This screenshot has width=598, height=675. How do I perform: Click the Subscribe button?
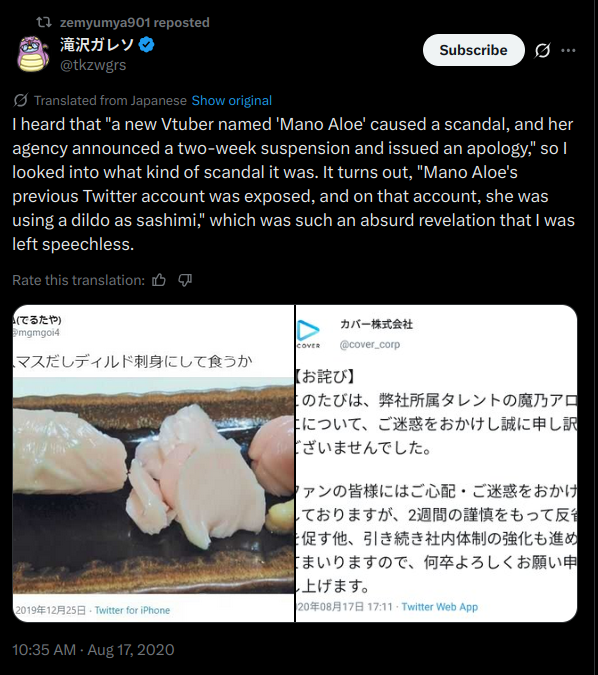[474, 50]
